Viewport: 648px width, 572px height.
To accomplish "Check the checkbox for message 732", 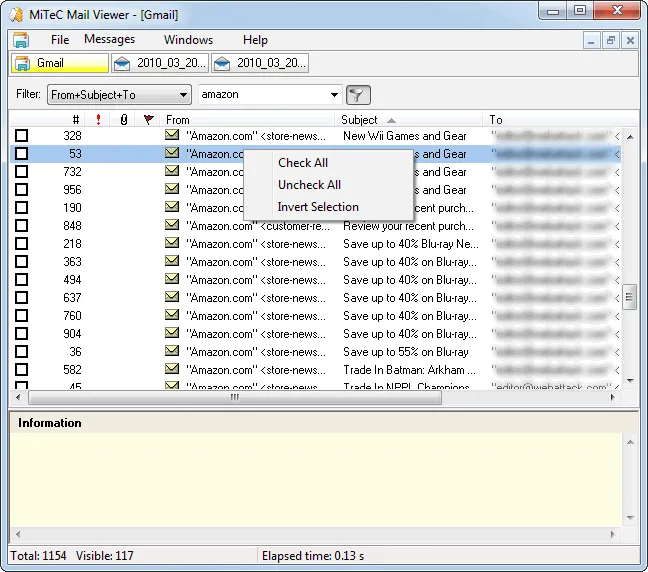I will 21,172.
